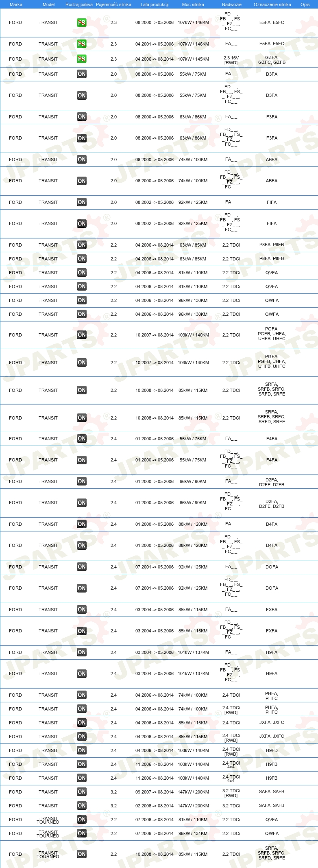This screenshot has width=318, height=868.
Task: Click ON icon in Transit Tourneo QVFA row
Action: click(82, 820)
